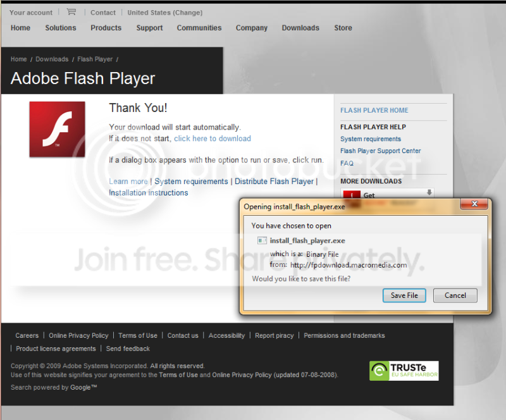Open Installation instructions link
This screenshot has height=420, width=506.
(149, 193)
